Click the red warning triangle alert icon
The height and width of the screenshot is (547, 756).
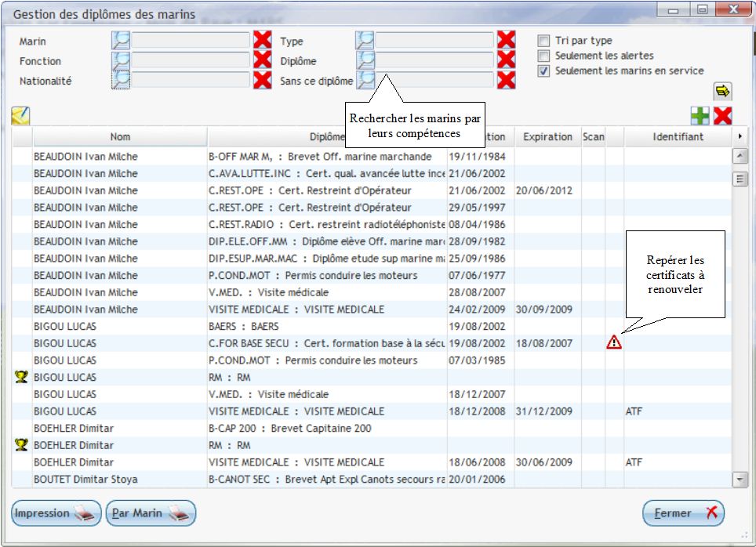(613, 342)
